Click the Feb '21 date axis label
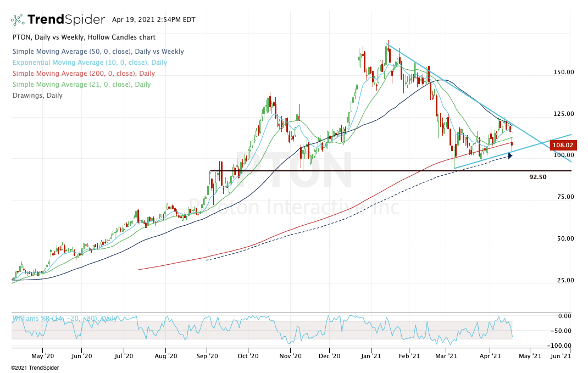Screen dimensions: 588x373 pos(409,356)
